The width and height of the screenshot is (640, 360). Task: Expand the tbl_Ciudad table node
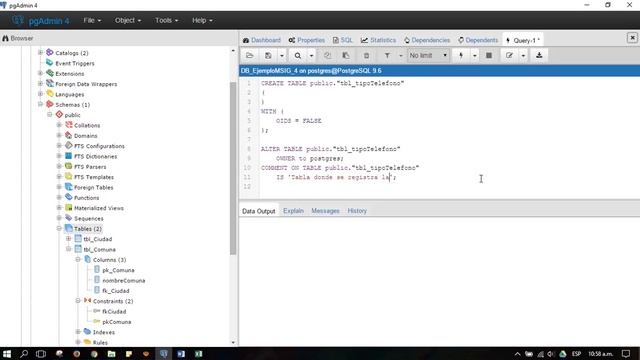[x=69, y=239]
